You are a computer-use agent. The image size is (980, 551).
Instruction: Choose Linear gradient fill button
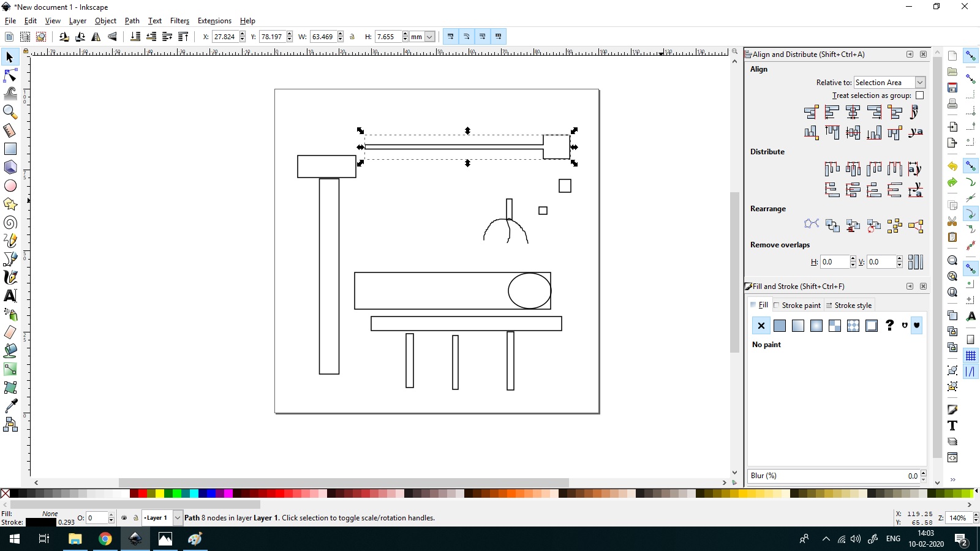798,326
